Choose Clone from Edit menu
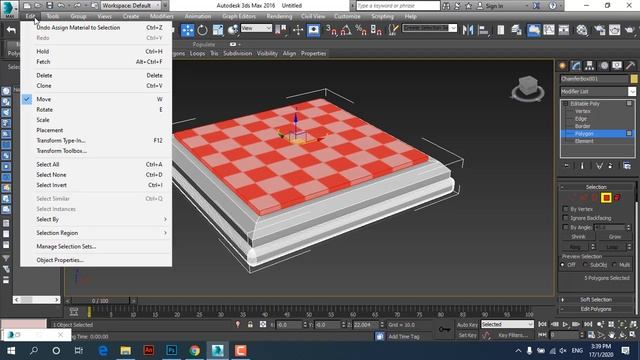The width and height of the screenshot is (640, 360). click(96, 86)
